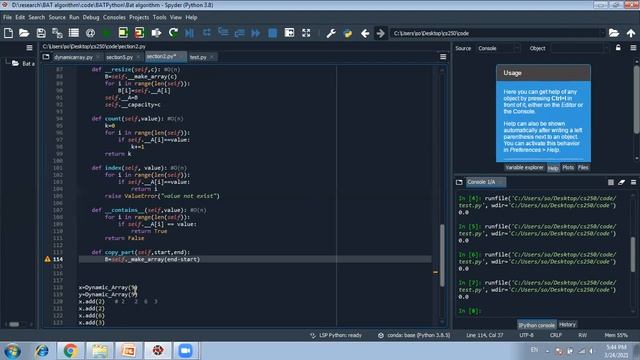
Task: Go forward with right arrow
Action: pos(380,33)
